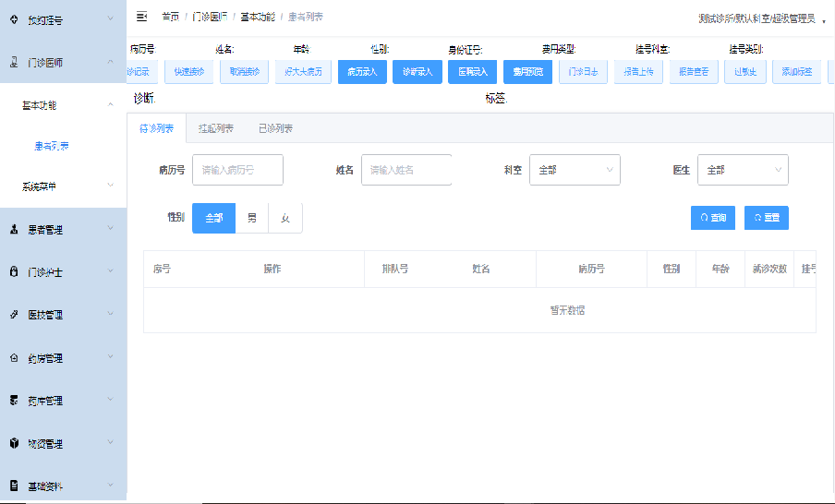Open the 科室 department dropdown
The height and width of the screenshot is (504, 835).
[574, 170]
